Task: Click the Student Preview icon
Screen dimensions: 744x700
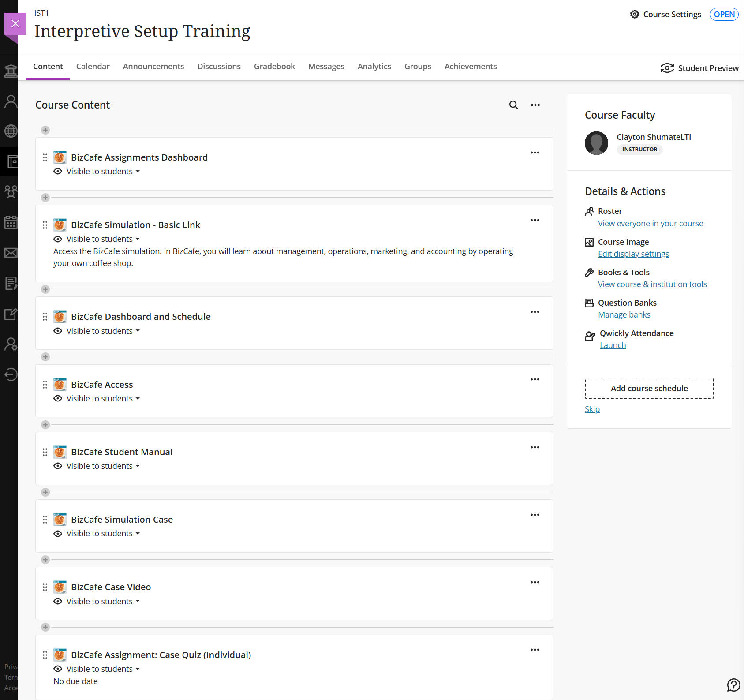Action: [x=667, y=68]
